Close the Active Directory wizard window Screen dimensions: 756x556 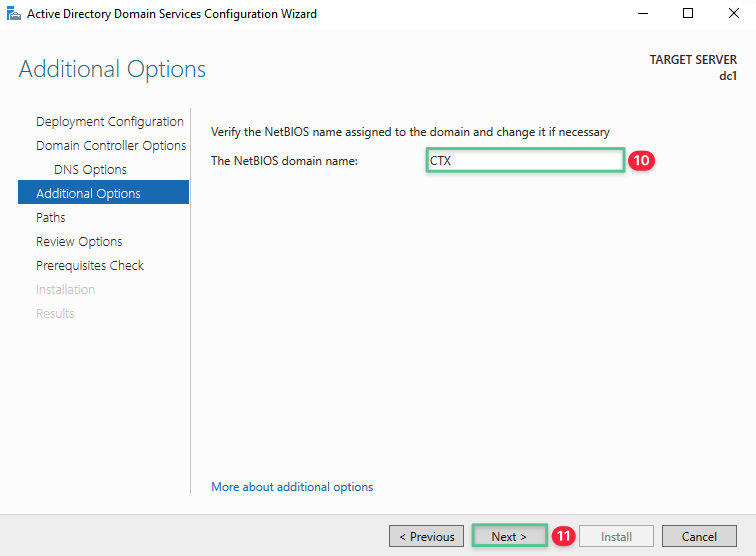[x=733, y=14]
